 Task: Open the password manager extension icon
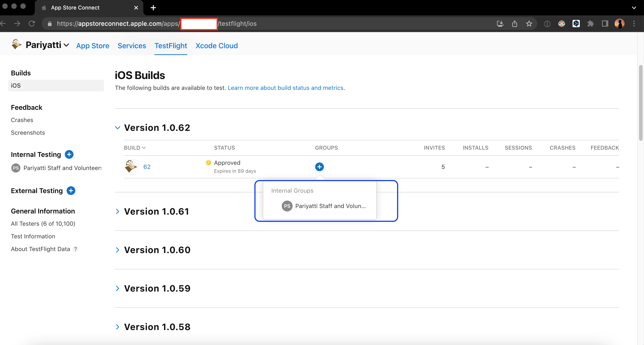[x=547, y=24]
